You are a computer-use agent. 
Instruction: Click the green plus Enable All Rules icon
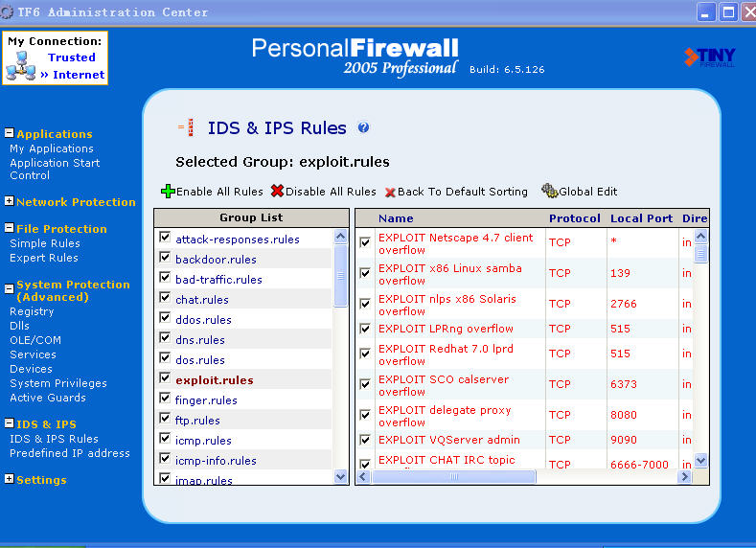tap(168, 192)
